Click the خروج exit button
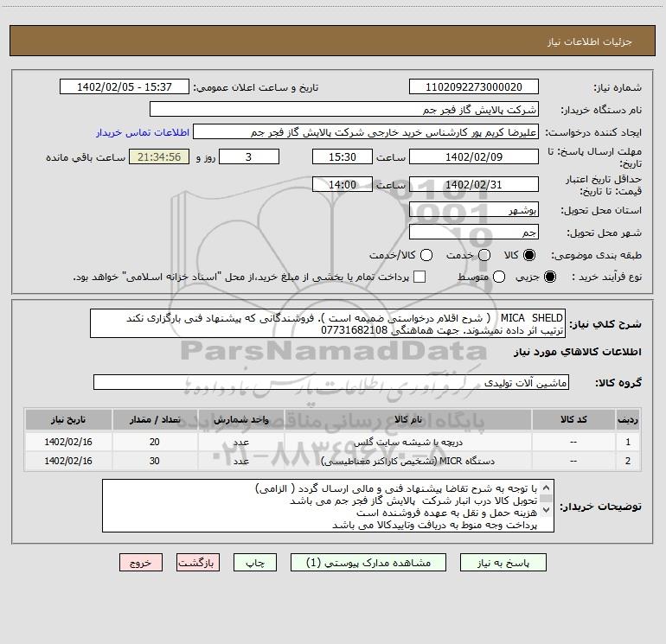Screen dimensions: 666x644 click(141, 563)
